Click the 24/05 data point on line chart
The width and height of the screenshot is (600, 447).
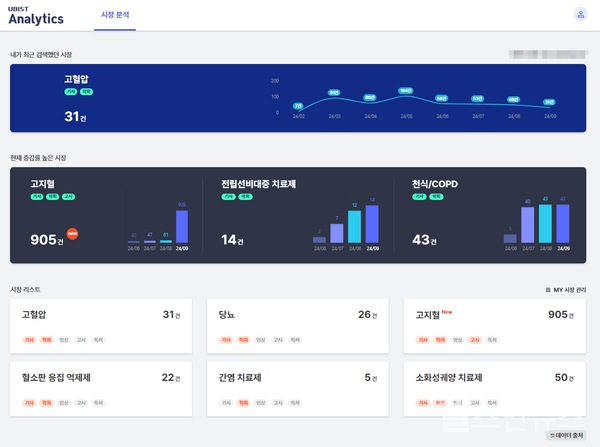405,91
